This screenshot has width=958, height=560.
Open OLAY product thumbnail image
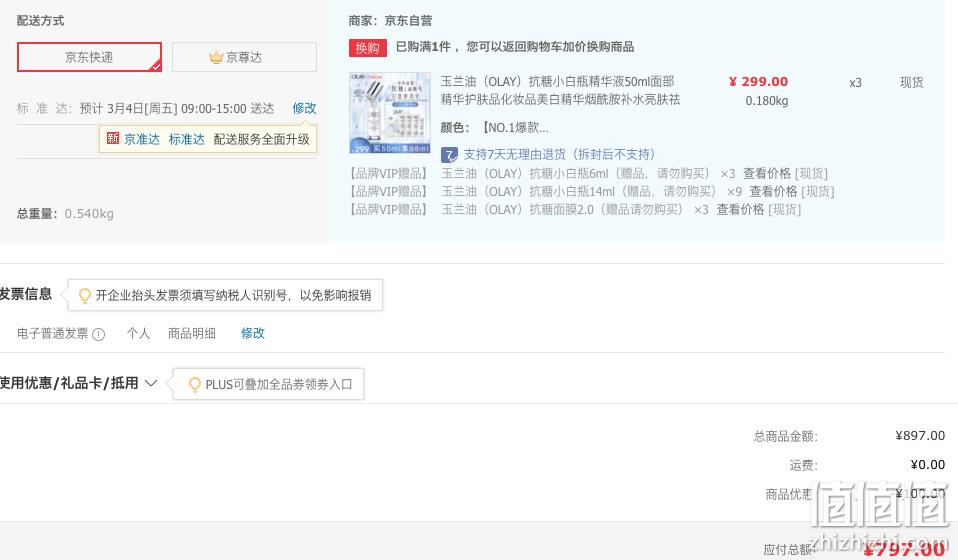[x=390, y=113]
